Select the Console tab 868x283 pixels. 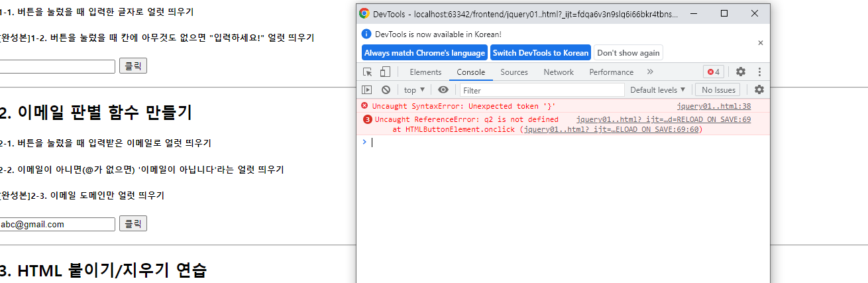pyautogui.click(x=470, y=72)
